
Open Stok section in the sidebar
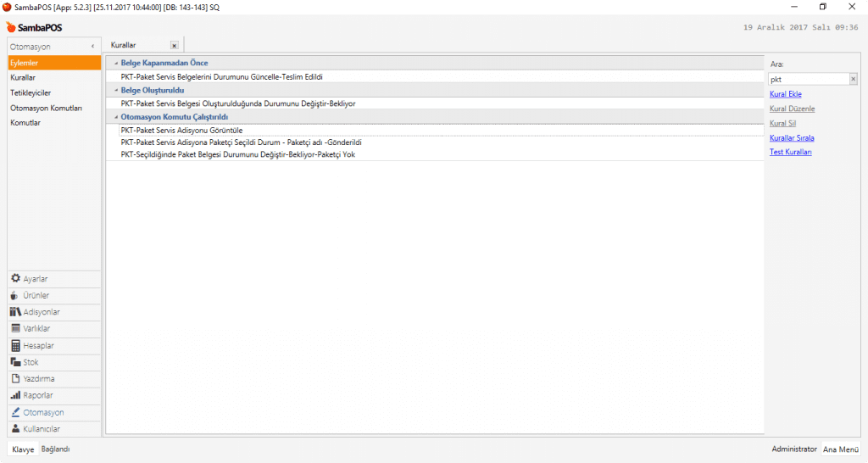(x=31, y=362)
